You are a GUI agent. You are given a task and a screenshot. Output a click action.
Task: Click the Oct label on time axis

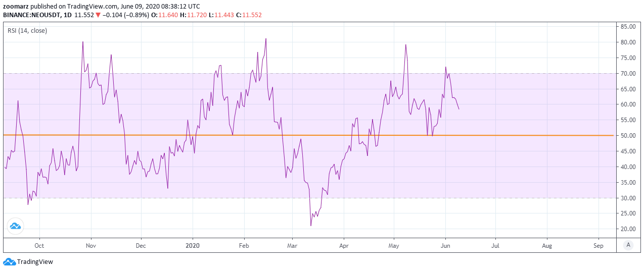(39, 246)
